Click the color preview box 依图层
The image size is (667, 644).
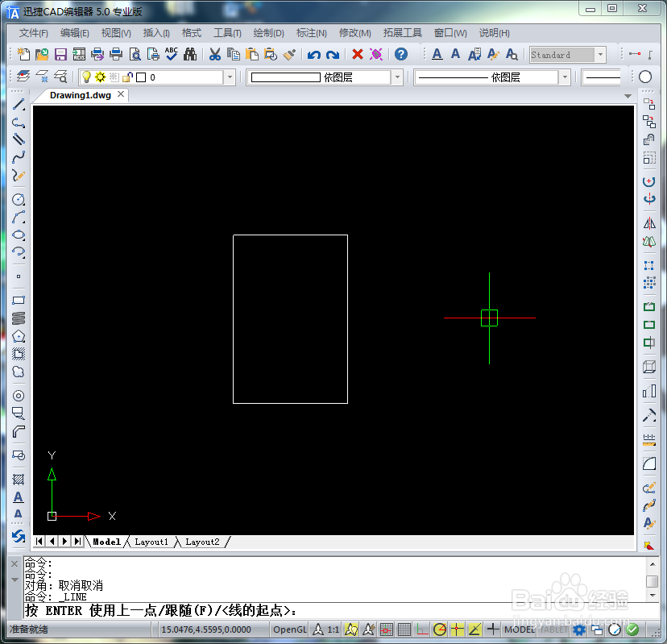coord(285,77)
